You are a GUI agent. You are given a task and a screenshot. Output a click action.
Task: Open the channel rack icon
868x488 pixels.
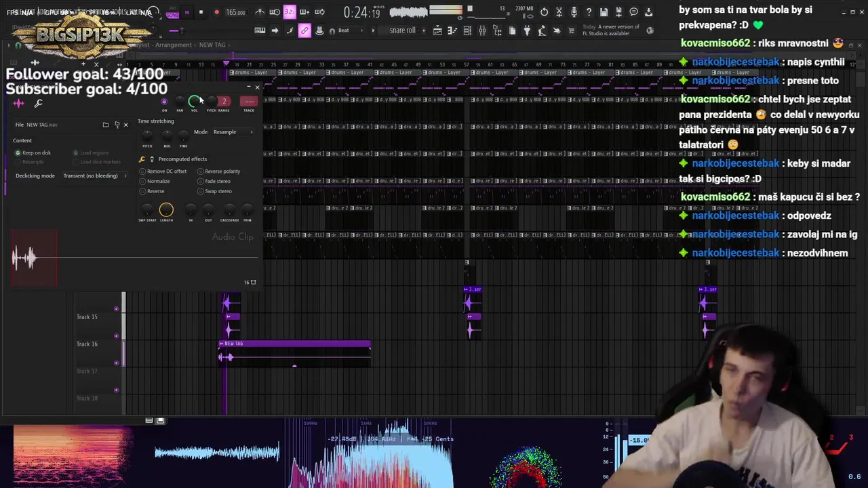467,30
